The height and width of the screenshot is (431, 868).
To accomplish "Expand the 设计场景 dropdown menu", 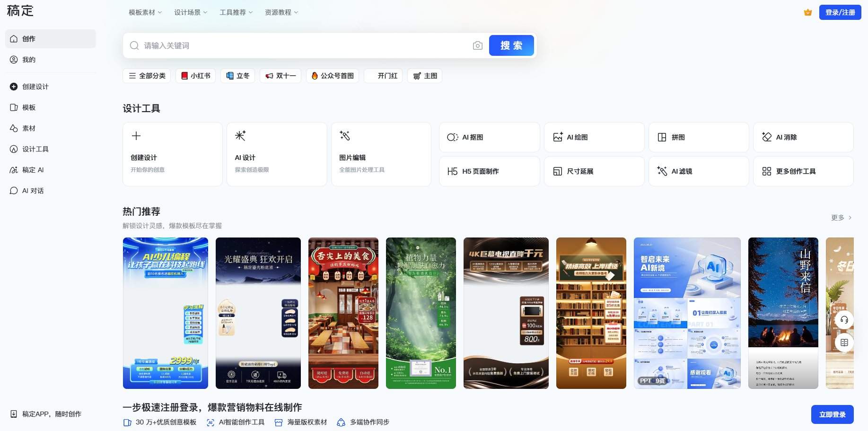I will 190,12.
